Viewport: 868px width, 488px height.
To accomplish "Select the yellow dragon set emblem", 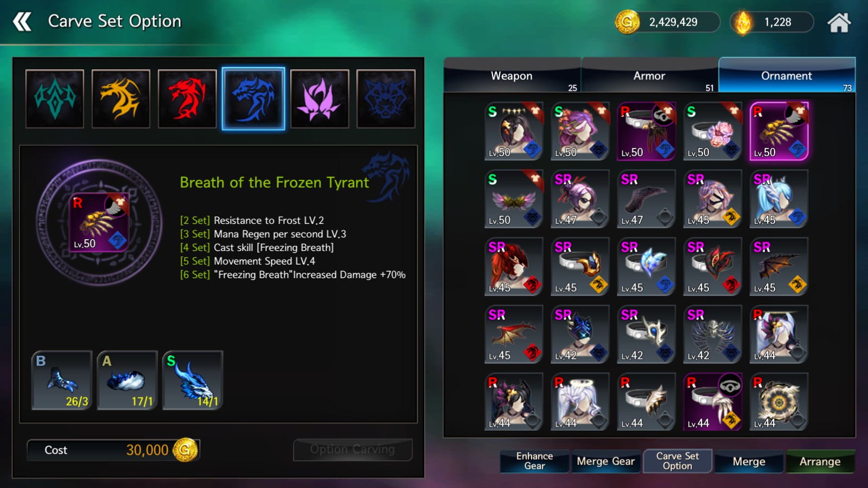I will coord(121,99).
